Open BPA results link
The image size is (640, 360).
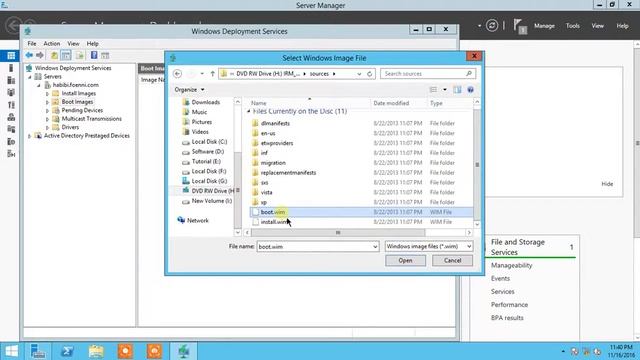[507, 318]
